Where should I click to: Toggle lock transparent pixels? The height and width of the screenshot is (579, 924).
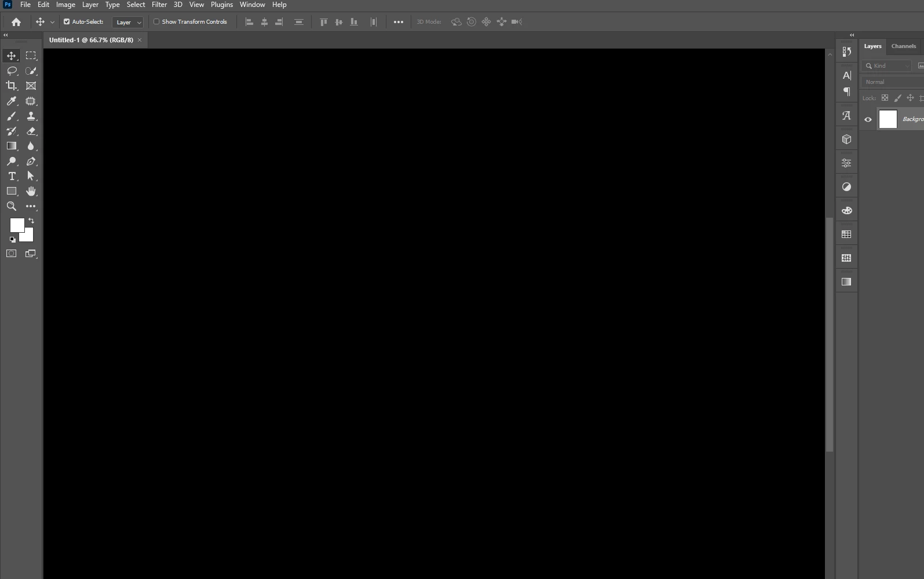pyautogui.click(x=885, y=98)
